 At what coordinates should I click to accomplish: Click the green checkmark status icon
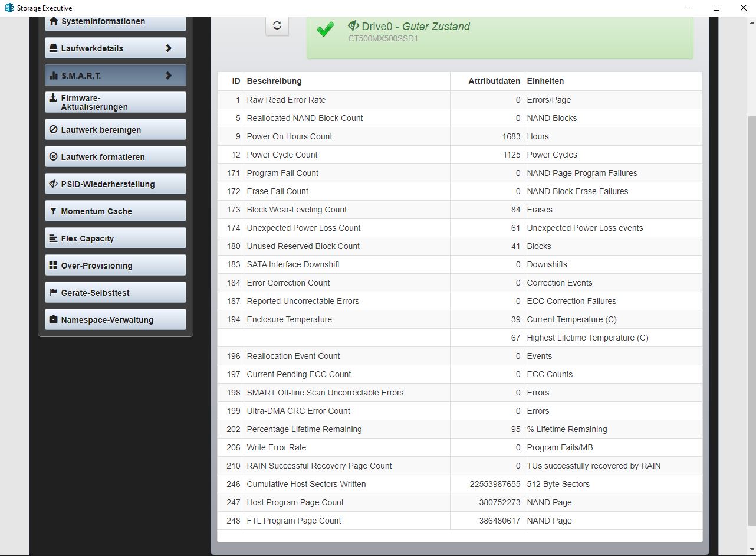[326, 30]
